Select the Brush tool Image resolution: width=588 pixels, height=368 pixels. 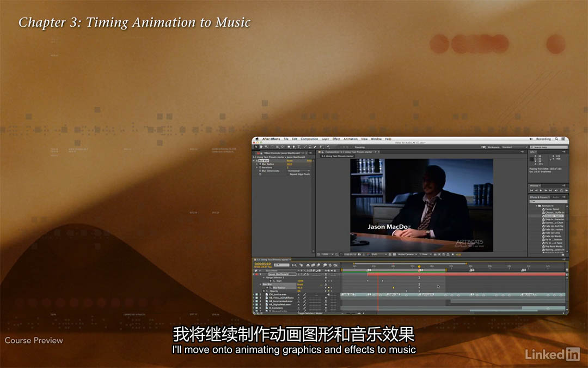point(305,147)
